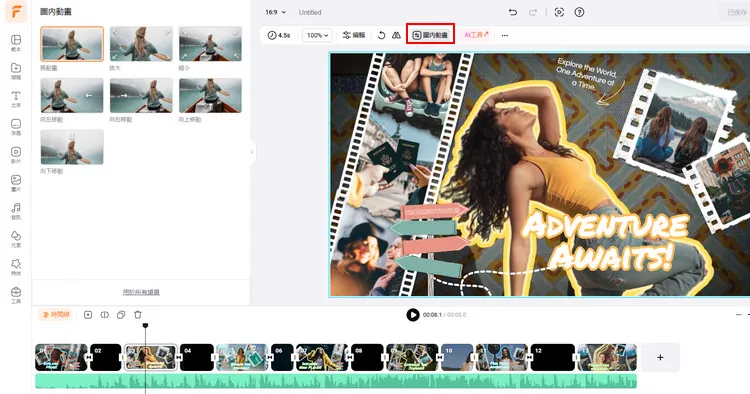Screen dimensions: 750x394
Task: Click the green audio waveform track
Action: pos(336,381)
